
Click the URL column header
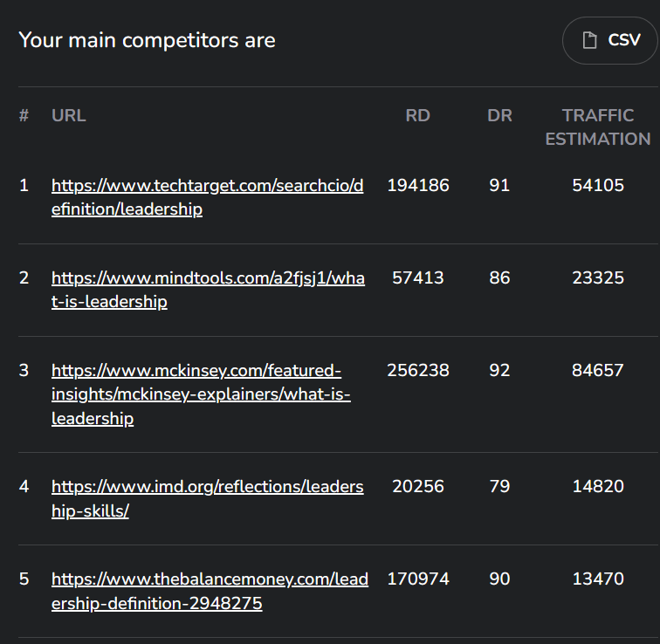coord(69,115)
